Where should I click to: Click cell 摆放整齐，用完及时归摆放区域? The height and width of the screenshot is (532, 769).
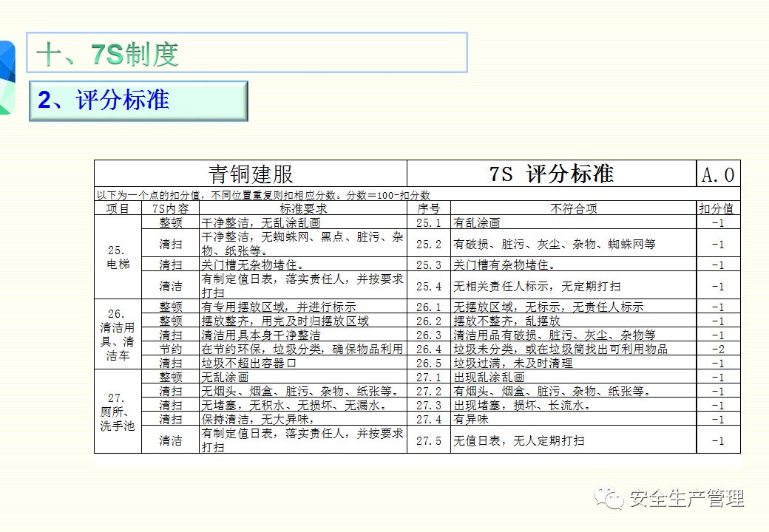pos(303,321)
